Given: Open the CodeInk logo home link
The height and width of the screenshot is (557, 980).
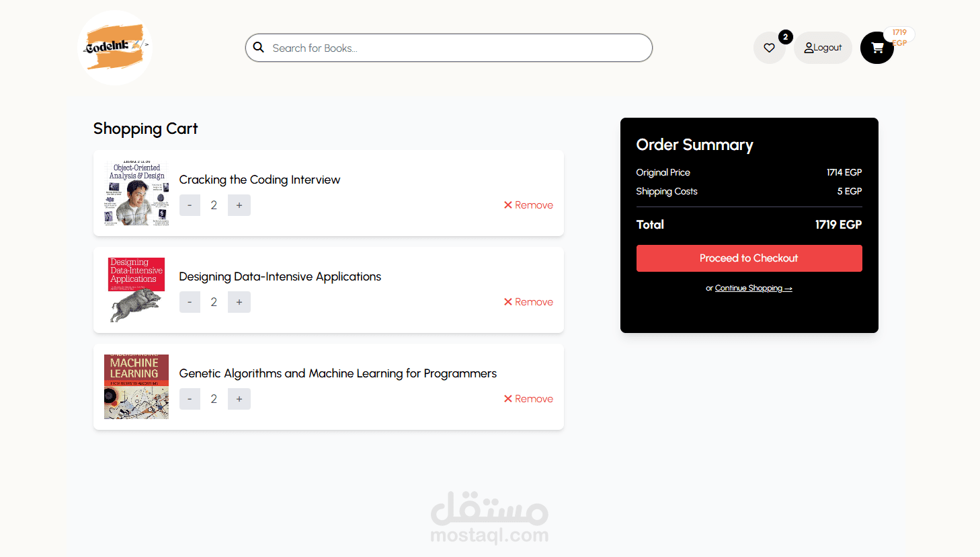Looking at the screenshot, I should 115,47.
